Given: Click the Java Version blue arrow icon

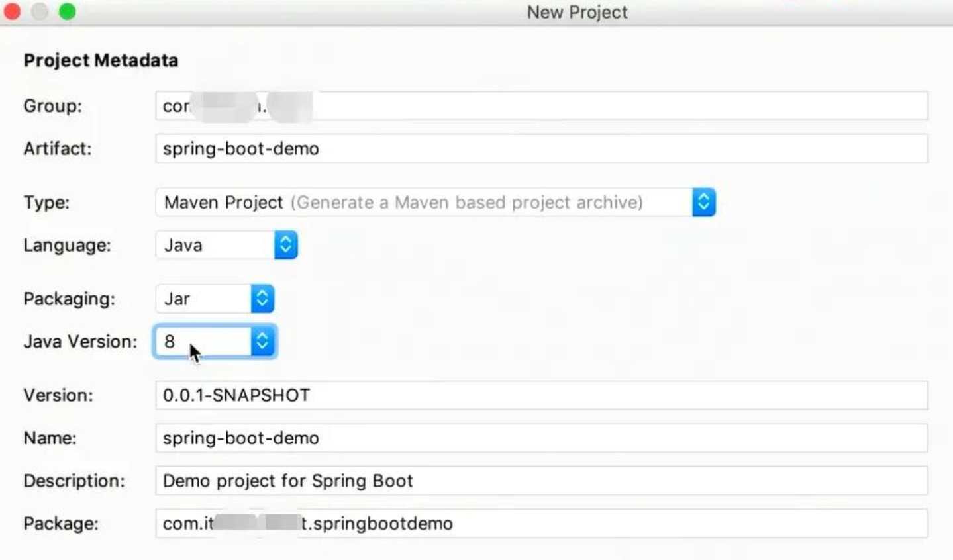Looking at the screenshot, I should tap(262, 342).
